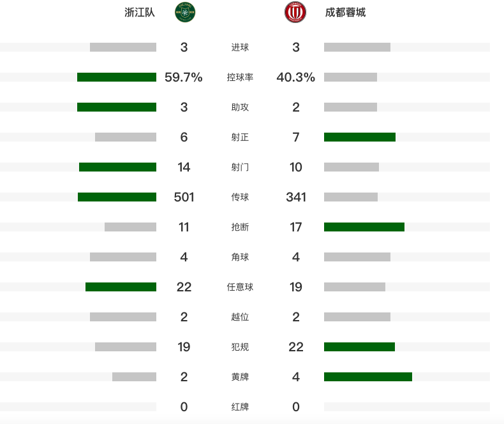Click the green 501 passes bar
This screenshot has height=424, width=504.
(x=117, y=197)
